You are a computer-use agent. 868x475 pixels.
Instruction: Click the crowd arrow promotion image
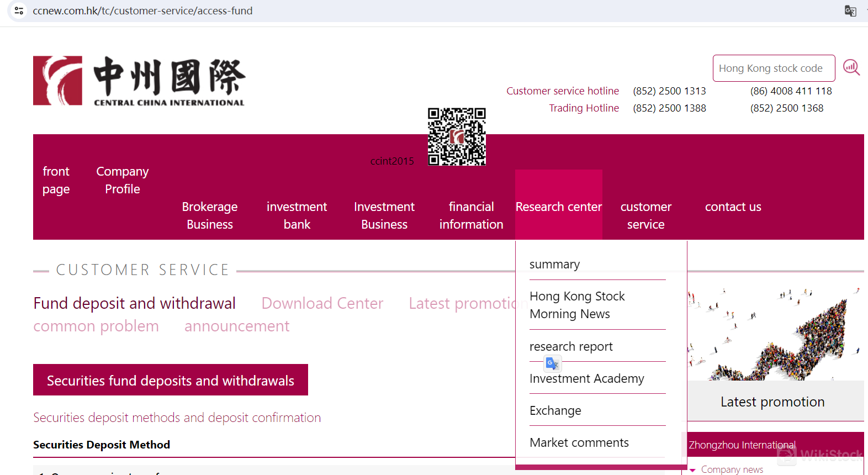coord(776,334)
